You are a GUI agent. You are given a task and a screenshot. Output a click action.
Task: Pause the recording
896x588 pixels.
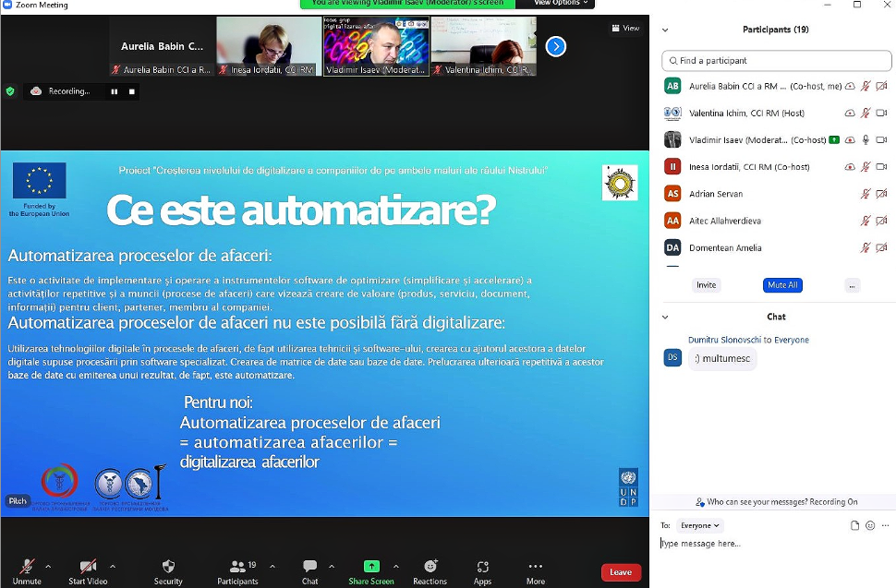click(x=115, y=91)
